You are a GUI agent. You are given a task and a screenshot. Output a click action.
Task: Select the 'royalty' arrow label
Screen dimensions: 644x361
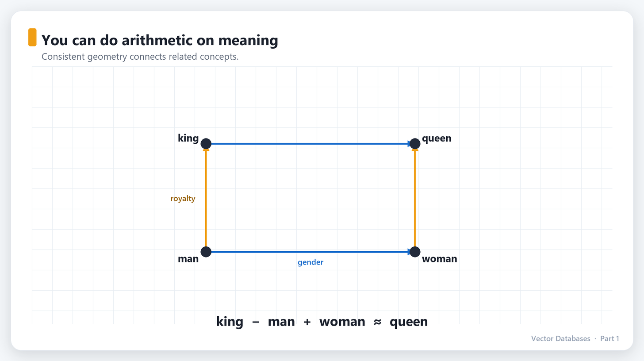183,199
